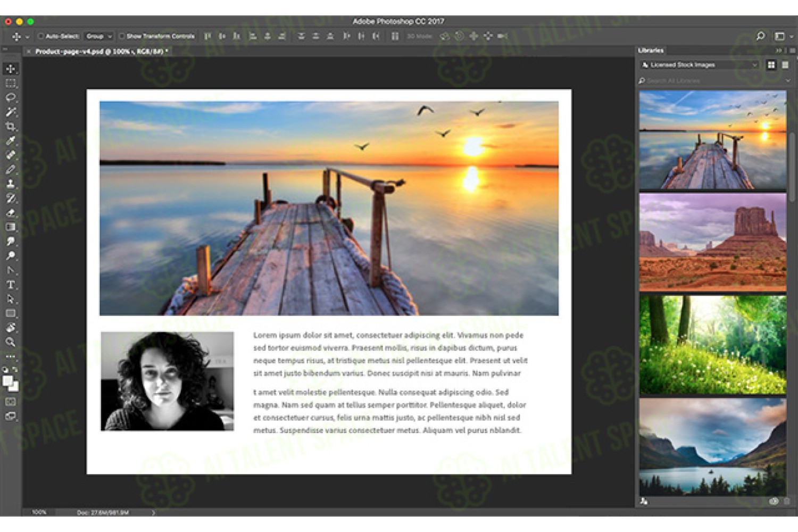The height and width of the screenshot is (532, 798).
Task: Toggle Quick Mask mode
Action: coord(11,402)
